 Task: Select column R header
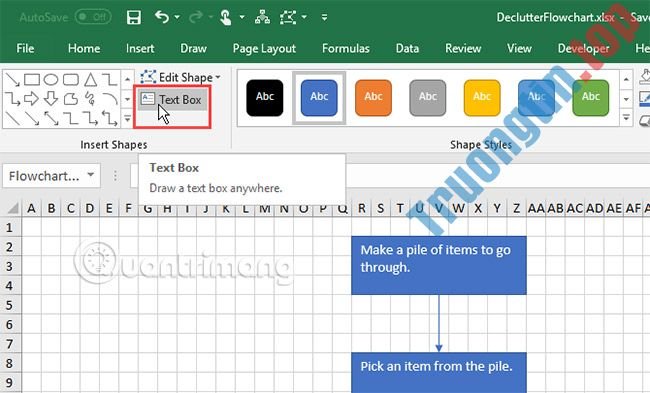click(361, 208)
